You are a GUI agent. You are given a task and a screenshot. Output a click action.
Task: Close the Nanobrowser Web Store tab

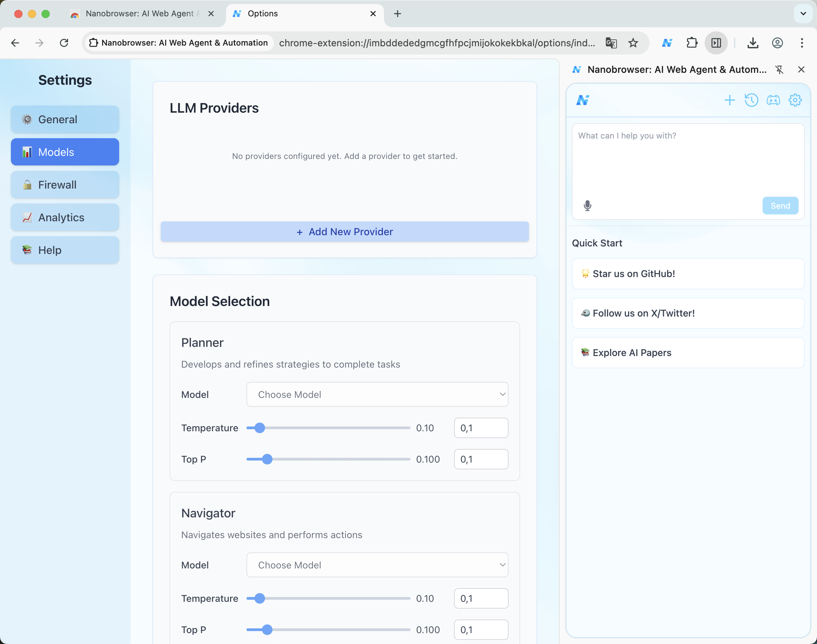[x=211, y=14]
